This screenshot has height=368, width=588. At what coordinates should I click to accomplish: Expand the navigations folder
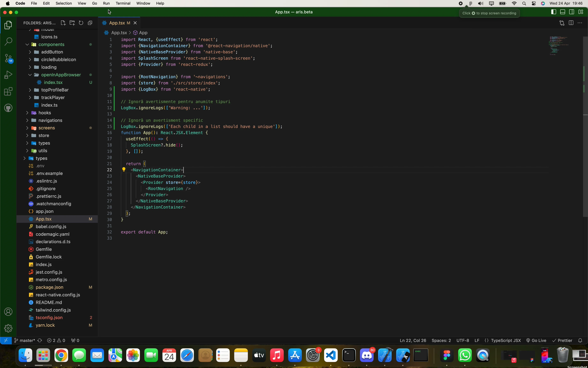click(x=50, y=120)
